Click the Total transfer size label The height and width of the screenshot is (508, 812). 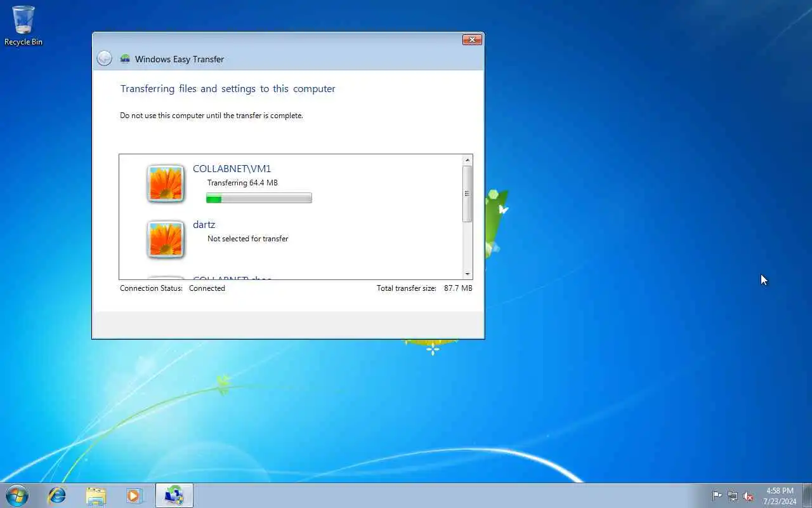coord(407,288)
